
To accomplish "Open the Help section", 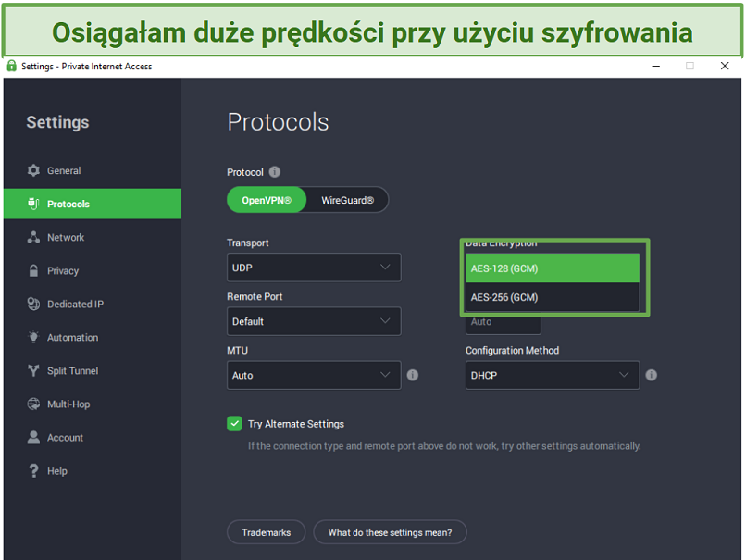I will click(x=93, y=470).
